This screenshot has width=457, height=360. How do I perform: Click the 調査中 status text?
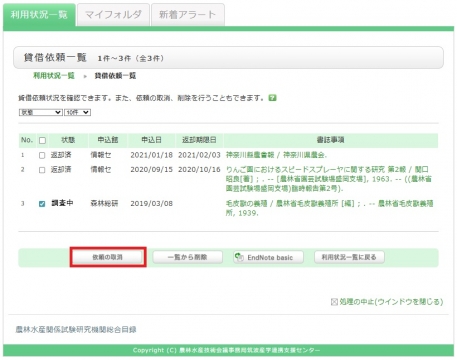(x=62, y=203)
